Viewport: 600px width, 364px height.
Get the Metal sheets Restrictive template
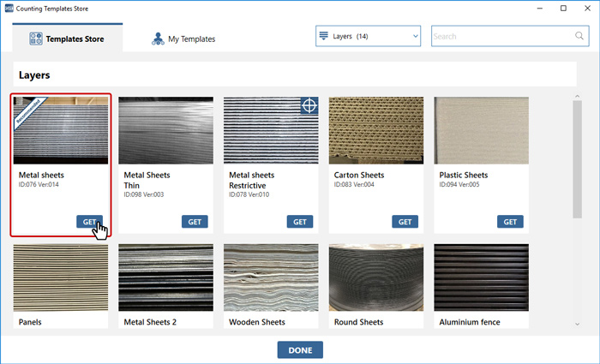pos(300,221)
